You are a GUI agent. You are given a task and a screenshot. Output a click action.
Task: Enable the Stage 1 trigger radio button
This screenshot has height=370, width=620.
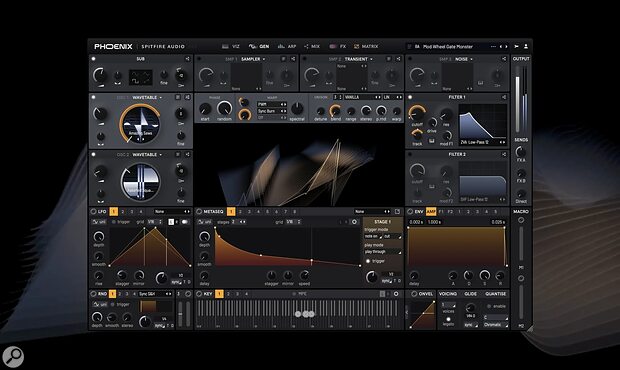(x=368, y=261)
